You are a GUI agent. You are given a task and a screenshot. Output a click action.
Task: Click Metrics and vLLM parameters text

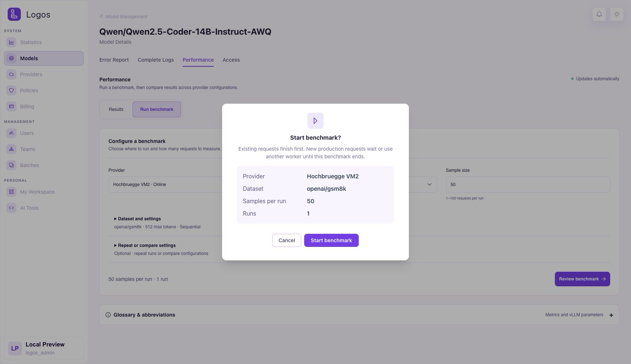point(574,315)
